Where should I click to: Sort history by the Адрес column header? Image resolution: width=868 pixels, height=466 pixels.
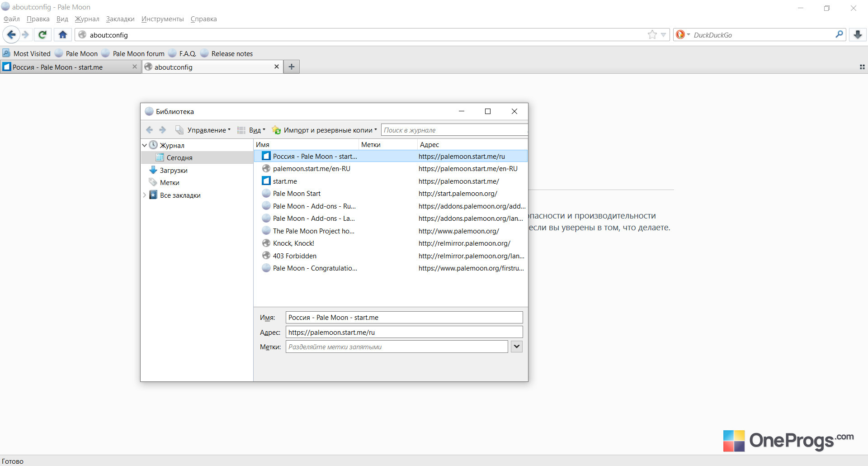pos(472,144)
